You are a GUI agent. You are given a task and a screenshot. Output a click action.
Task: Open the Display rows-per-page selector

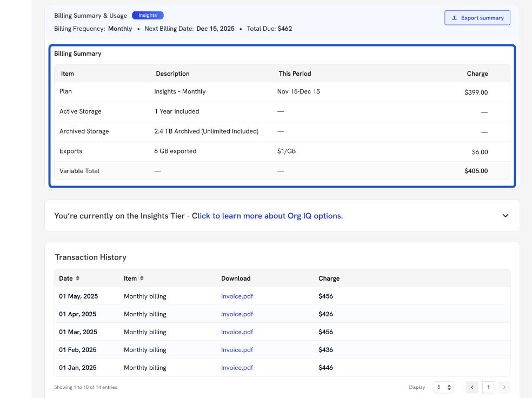click(444, 387)
